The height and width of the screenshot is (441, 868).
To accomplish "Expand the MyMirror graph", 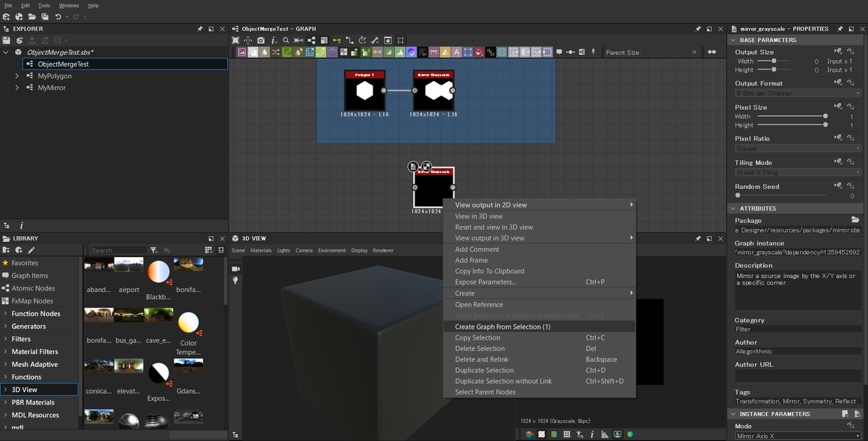I will pyautogui.click(x=17, y=88).
